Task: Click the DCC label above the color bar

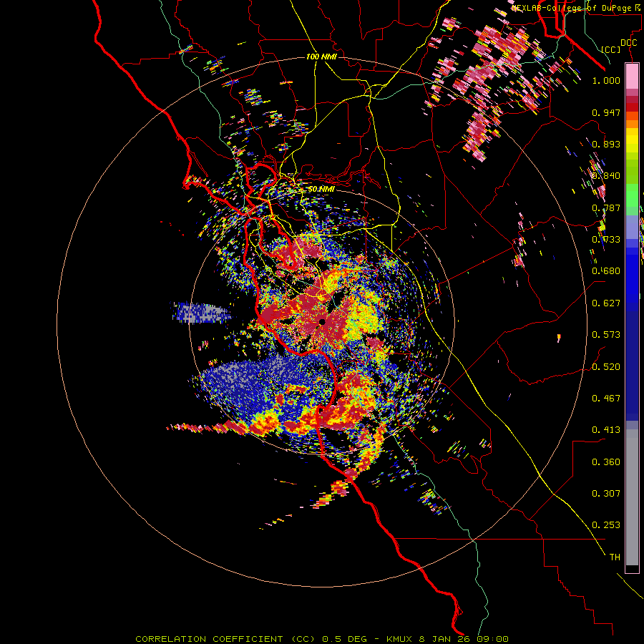Action: [628, 42]
